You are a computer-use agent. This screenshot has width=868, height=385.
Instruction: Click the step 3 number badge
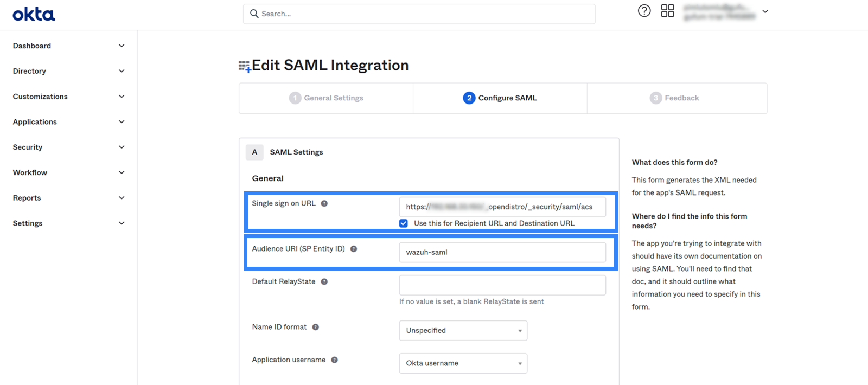click(x=656, y=98)
